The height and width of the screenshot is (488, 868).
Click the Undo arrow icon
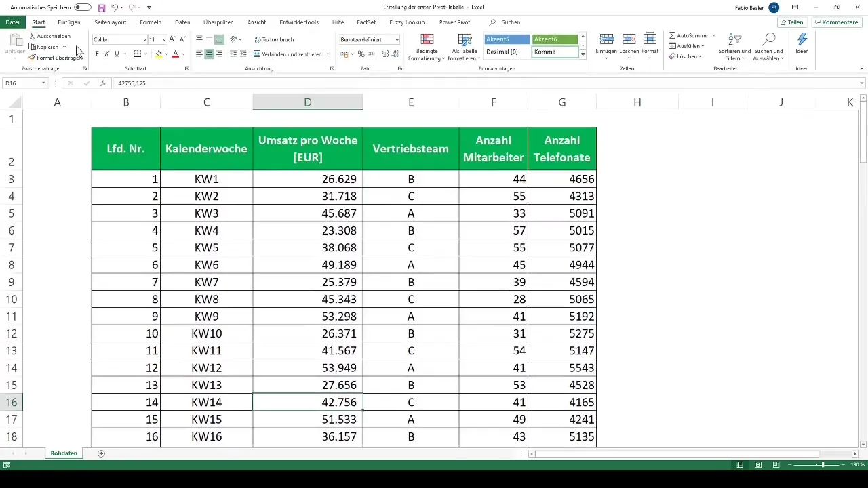click(115, 7)
